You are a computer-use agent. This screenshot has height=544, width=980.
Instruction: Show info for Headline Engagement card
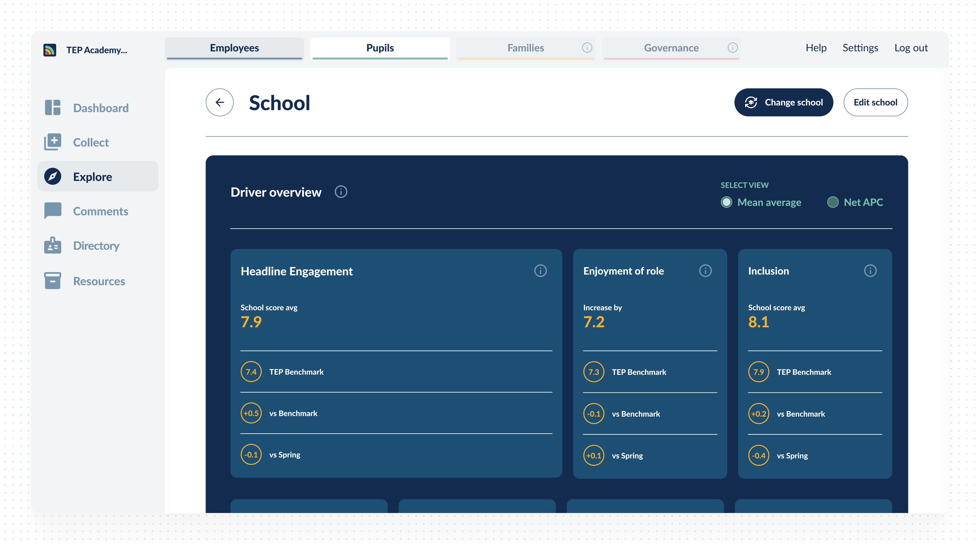pyautogui.click(x=540, y=271)
